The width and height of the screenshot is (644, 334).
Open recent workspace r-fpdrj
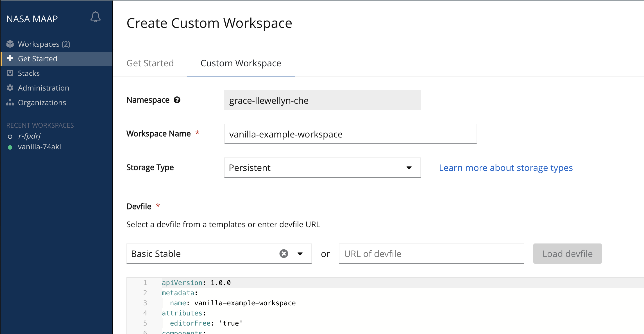[x=29, y=136]
